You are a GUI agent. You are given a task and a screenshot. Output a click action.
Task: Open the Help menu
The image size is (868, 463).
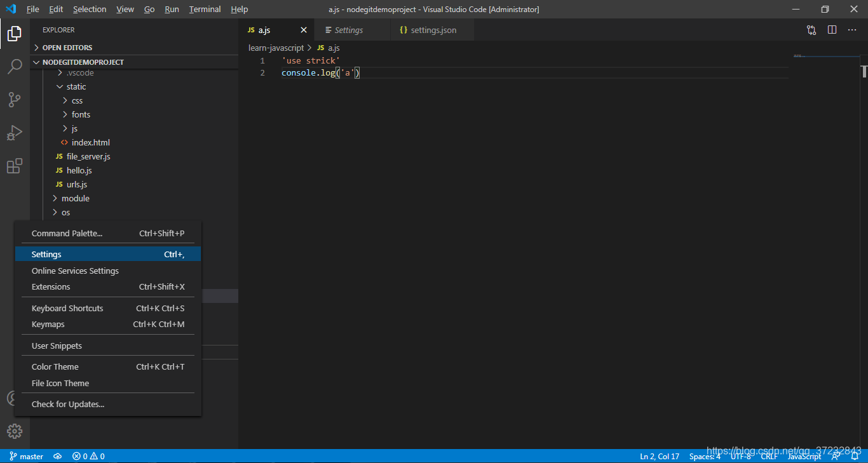point(239,9)
